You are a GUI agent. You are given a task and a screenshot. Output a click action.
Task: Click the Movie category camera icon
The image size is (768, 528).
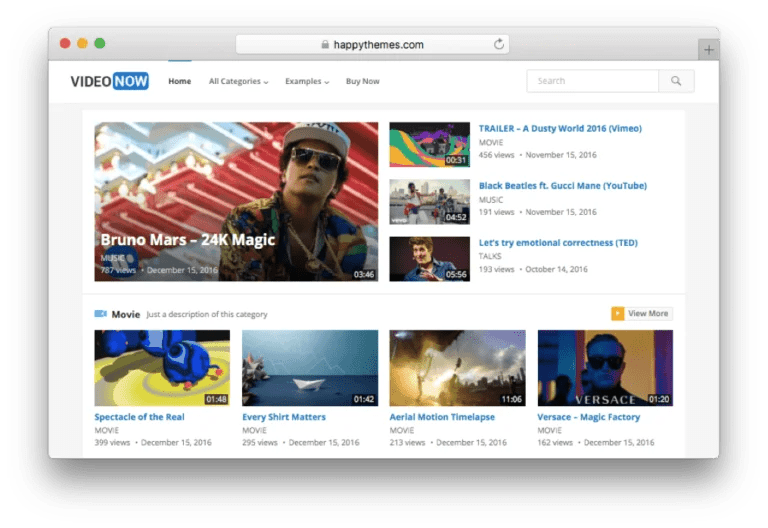(x=100, y=313)
